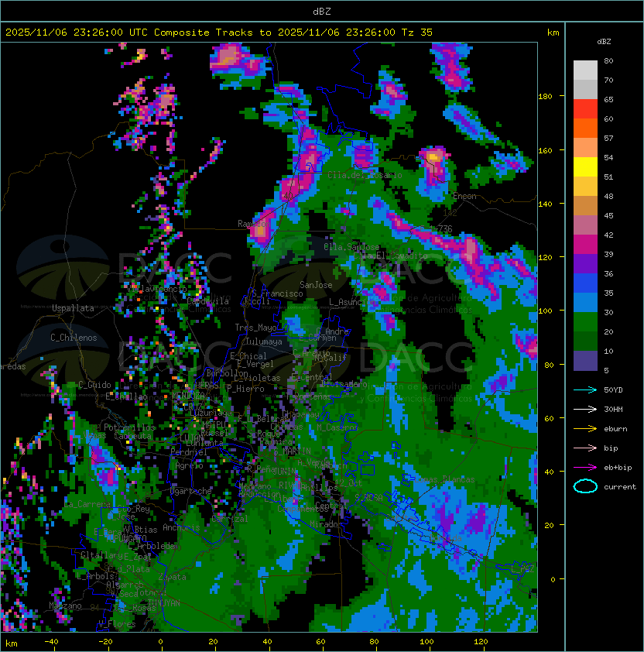Click the P_Hierro place label

tap(245, 389)
